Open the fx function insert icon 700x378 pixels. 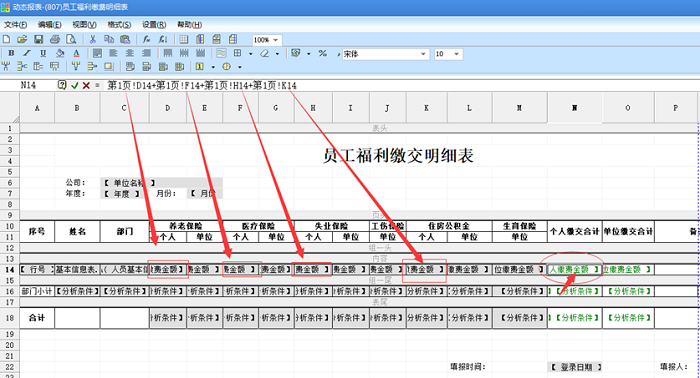click(146, 39)
